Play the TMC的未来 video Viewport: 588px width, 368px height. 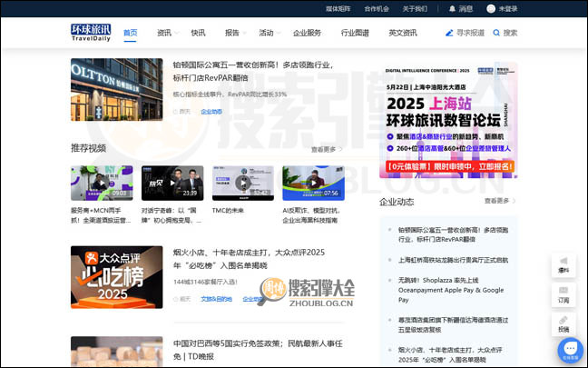(243, 183)
